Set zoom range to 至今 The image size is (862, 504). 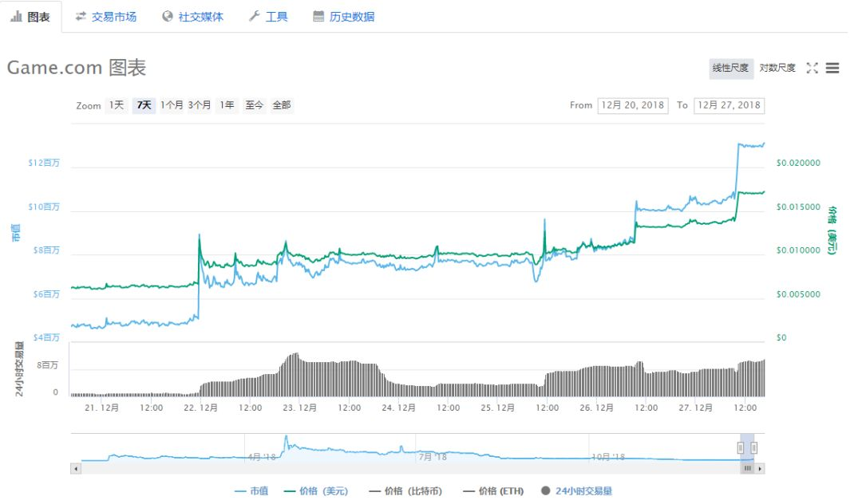[x=254, y=104]
